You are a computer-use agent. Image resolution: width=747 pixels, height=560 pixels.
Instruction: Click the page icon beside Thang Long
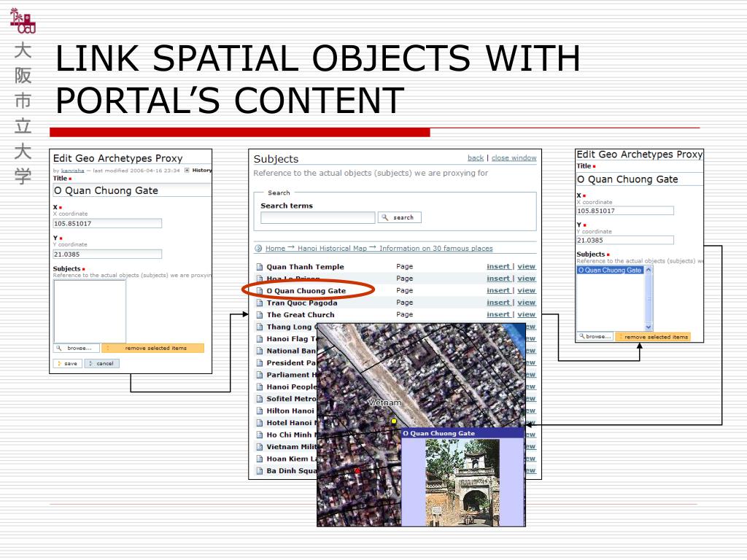tap(260, 327)
